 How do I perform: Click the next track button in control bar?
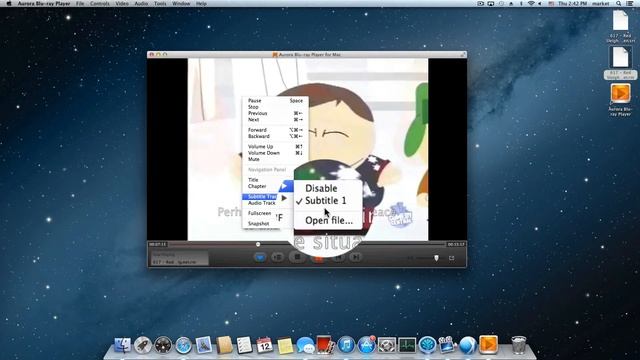point(356,257)
